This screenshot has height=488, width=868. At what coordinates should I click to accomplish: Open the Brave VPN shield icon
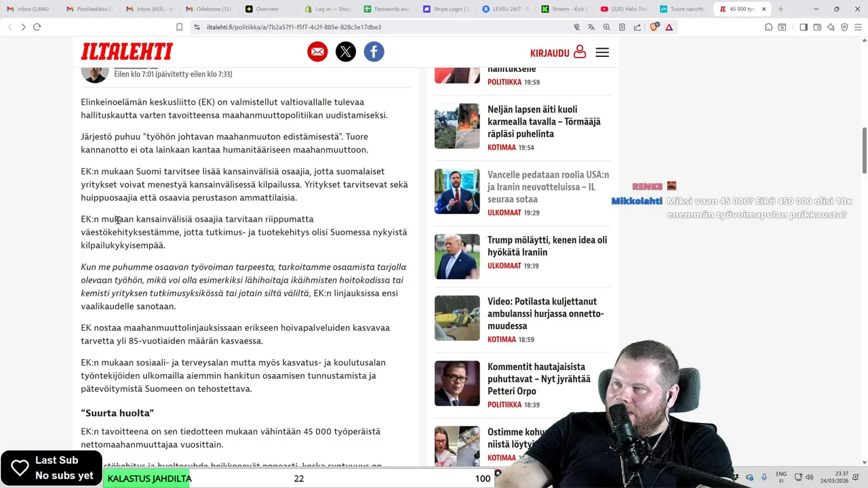tap(844, 27)
